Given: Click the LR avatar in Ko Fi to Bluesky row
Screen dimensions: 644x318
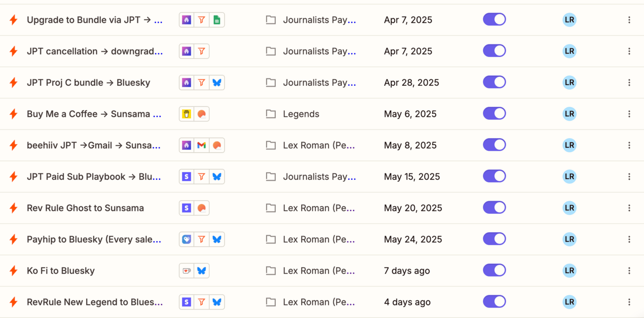Looking at the screenshot, I should pyautogui.click(x=569, y=271).
